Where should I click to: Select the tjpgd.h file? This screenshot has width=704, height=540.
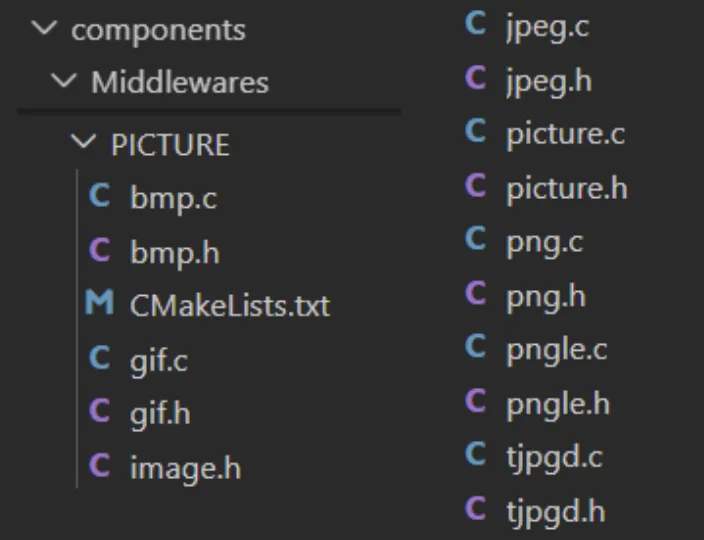(x=556, y=513)
